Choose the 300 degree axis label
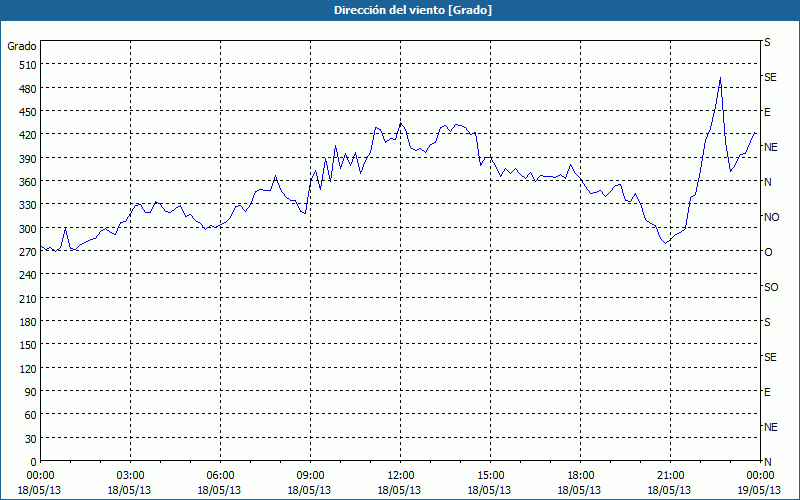800x500 pixels. click(28, 229)
